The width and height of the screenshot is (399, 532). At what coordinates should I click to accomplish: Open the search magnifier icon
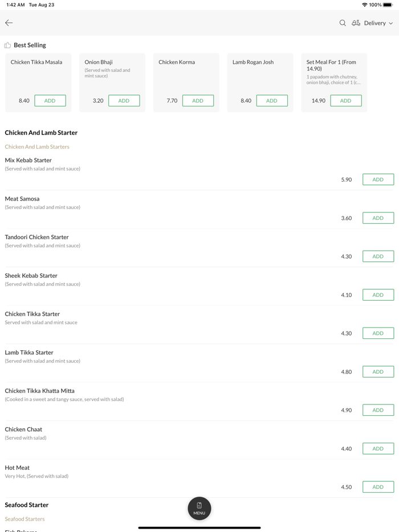tap(343, 23)
